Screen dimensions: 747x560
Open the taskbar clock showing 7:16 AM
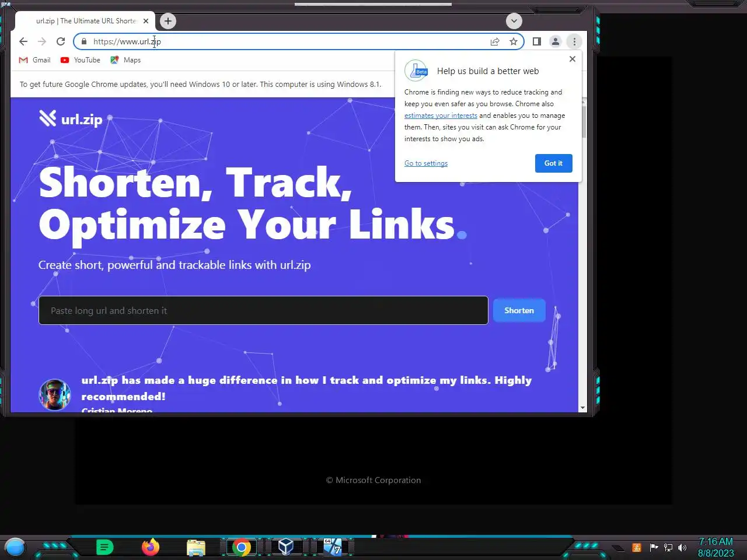click(x=715, y=547)
